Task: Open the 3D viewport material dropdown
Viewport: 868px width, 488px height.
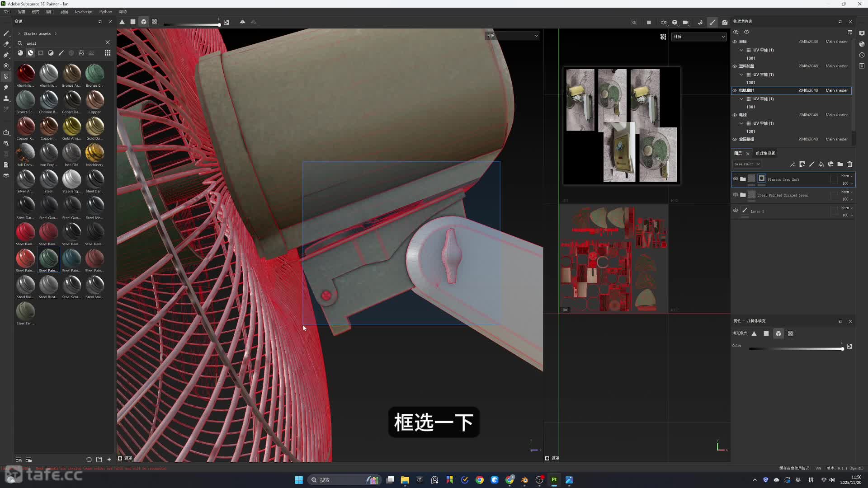Action: (x=513, y=36)
